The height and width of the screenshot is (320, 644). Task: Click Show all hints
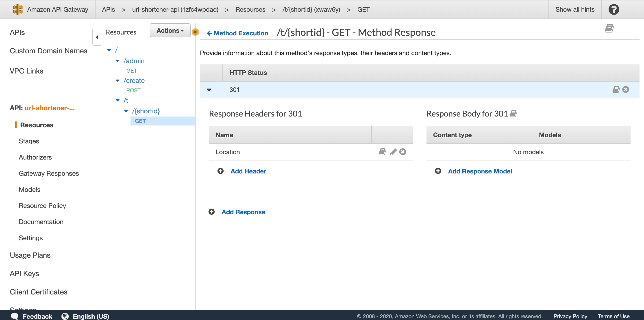tap(575, 9)
